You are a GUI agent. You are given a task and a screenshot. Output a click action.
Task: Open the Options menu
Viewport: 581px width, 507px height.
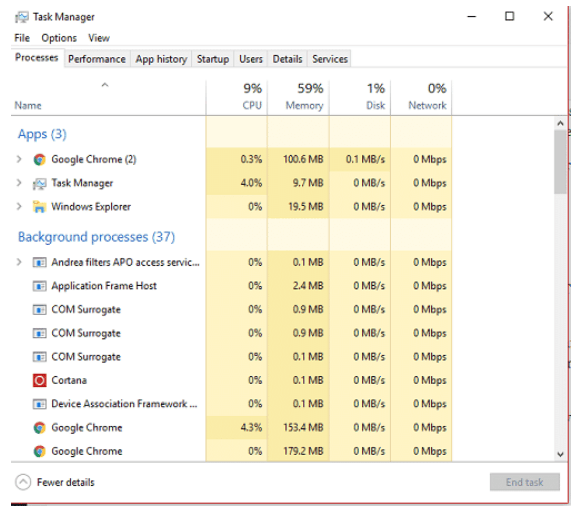tap(59, 38)
